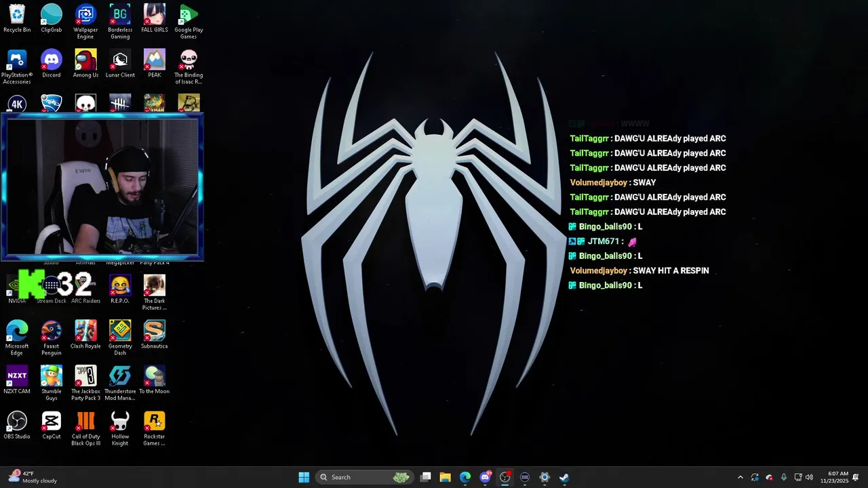This screenshot has width=868, height=488.
Task: Select the ARC Raiders desktop icon
Action: coord(85,289)
